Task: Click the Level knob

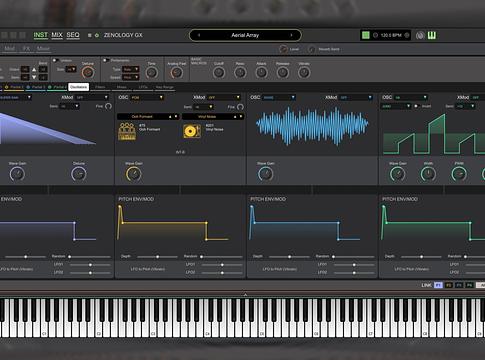Action: [283, 49]
